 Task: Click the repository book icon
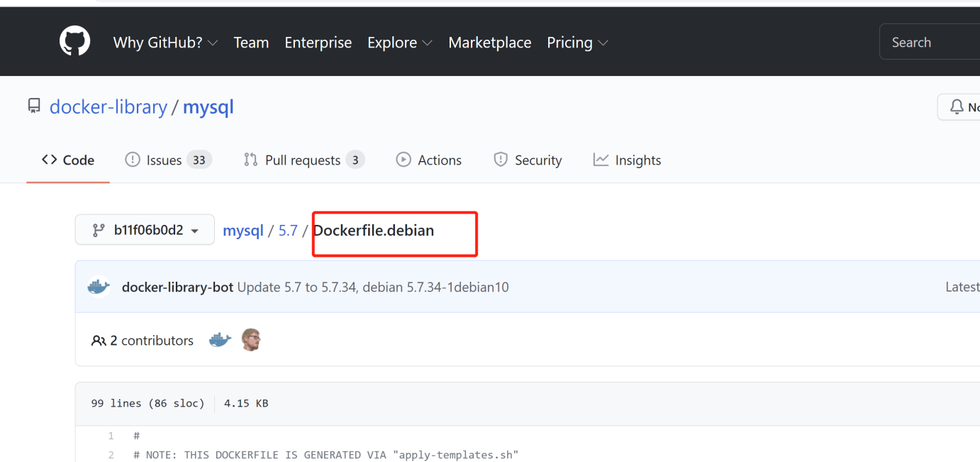pos(34,106)
